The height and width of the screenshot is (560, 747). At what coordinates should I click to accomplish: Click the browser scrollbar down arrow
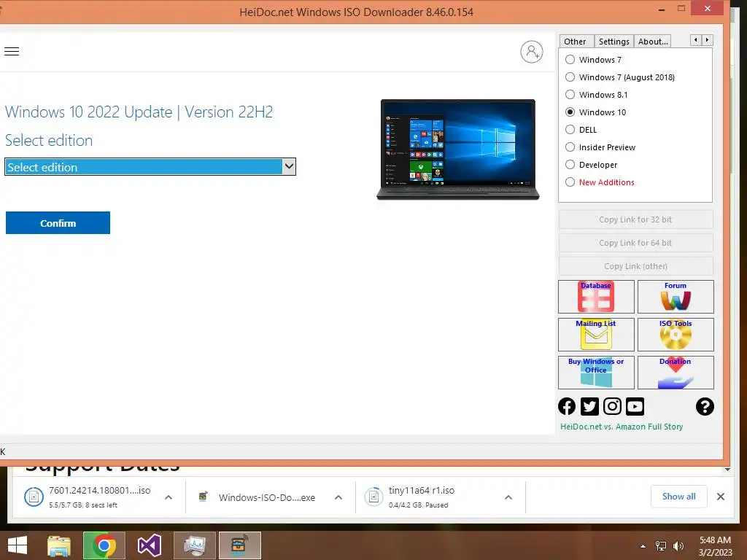click(727, 470)
